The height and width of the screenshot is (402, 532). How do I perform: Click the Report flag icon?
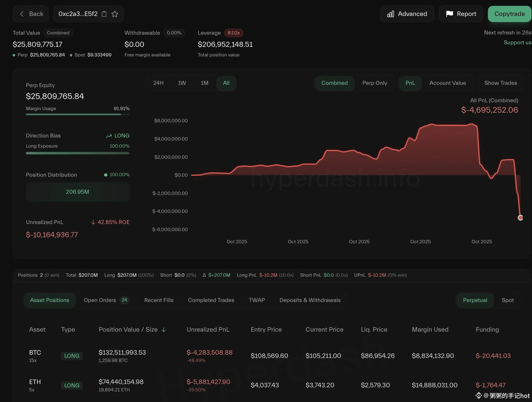449,14
